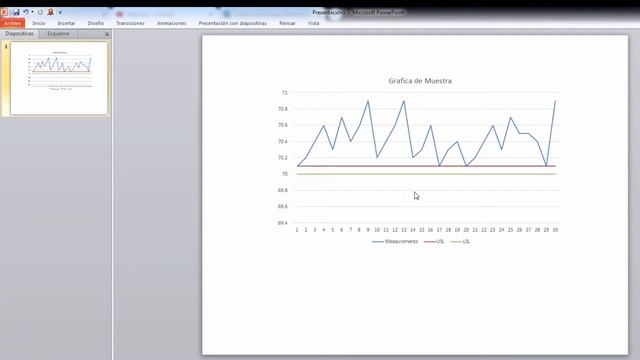Image resolution: width=640 pixels, height=360 pixels.
Task: Click the 70.4 vertical axis label
Action: click(x=283, y=142)
